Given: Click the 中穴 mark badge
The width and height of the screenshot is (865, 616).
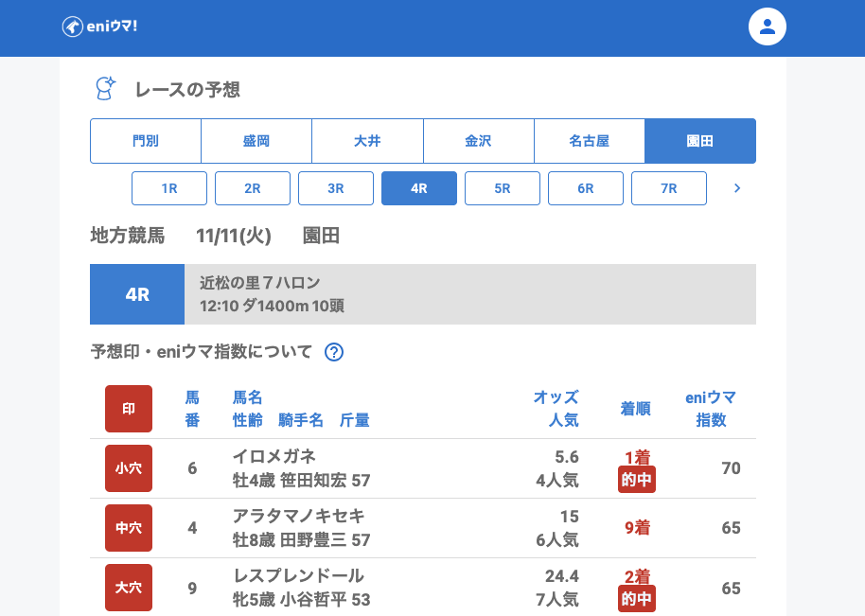Looking at the screenshot, I should point(129,528).
